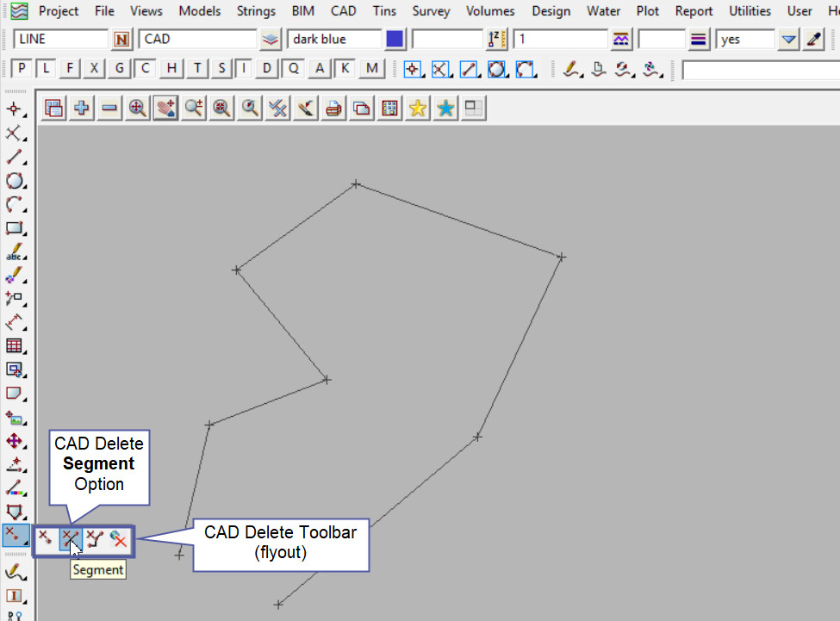Open the dark blue colour name box
Screen dimensions: 840x621
[x=334, y=39]
